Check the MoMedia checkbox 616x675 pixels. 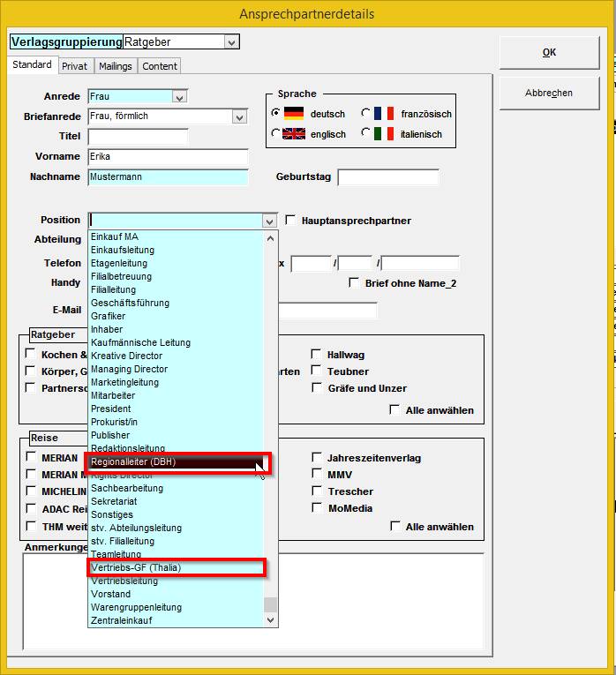(317, 507)
